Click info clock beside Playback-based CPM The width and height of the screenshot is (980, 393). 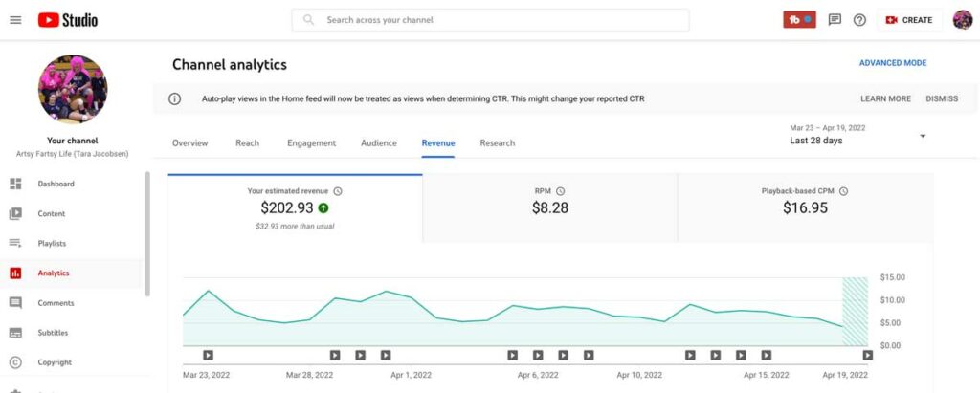tap(843, 191)
